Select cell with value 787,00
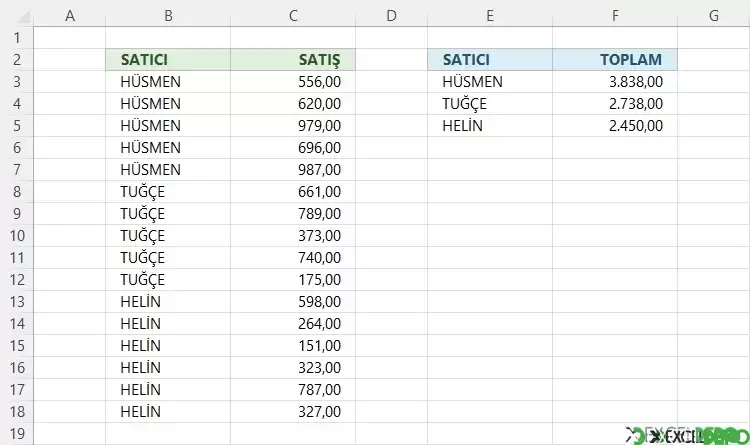 pyautogui.click(x=293, y=390)
